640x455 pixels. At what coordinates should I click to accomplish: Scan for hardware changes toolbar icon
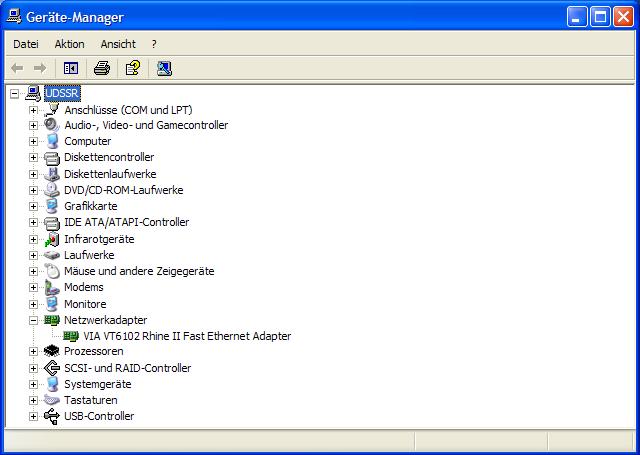pos(164,68)
